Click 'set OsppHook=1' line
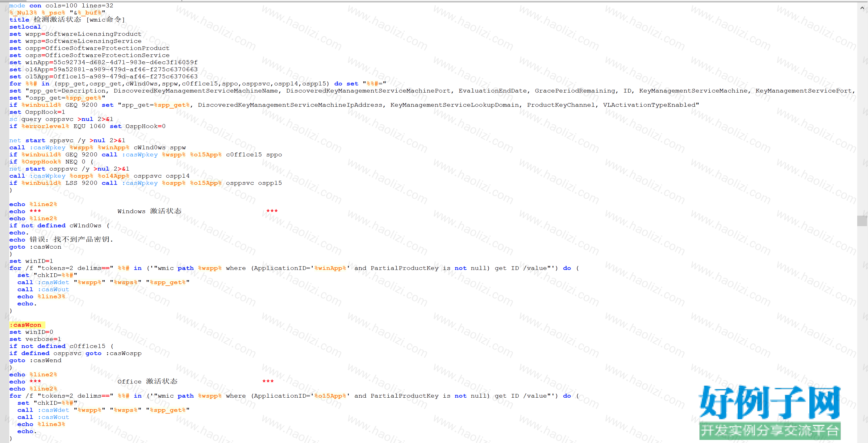The image size is (868, 443). click(x=37, y=112)
